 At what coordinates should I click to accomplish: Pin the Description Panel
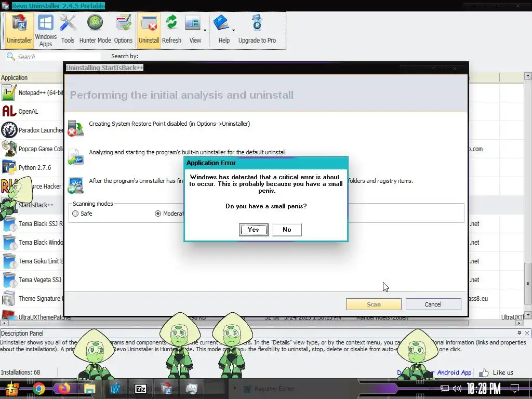click(x=519, y=333)
